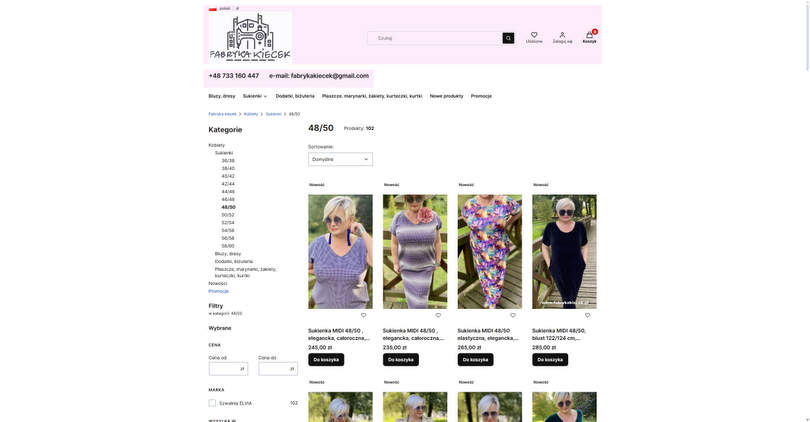Image resolution: width=810 pixels, height=422 pixels.
Task: Favorite the colorful floral dress
Action: tap(513, 316)
